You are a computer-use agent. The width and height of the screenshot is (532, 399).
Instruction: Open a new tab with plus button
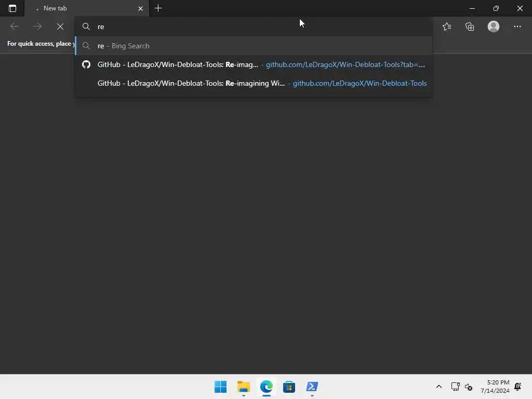158,8
